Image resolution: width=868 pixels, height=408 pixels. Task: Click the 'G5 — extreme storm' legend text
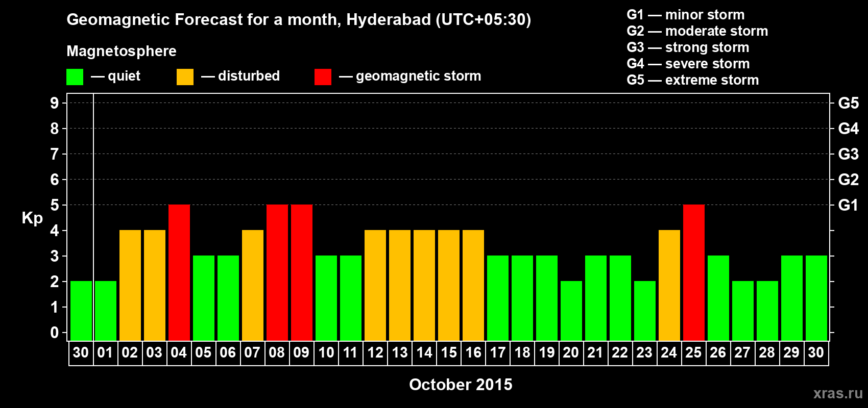[693, 80]
